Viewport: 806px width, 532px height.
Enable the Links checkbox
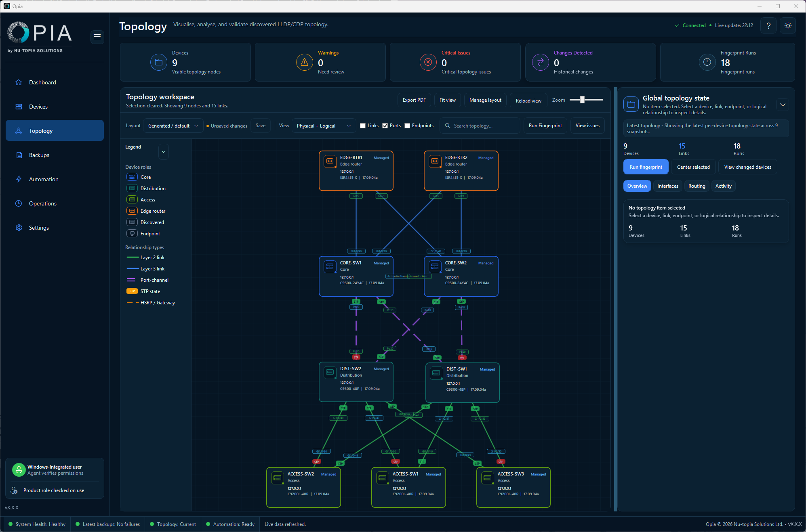[x=363, y=126]
